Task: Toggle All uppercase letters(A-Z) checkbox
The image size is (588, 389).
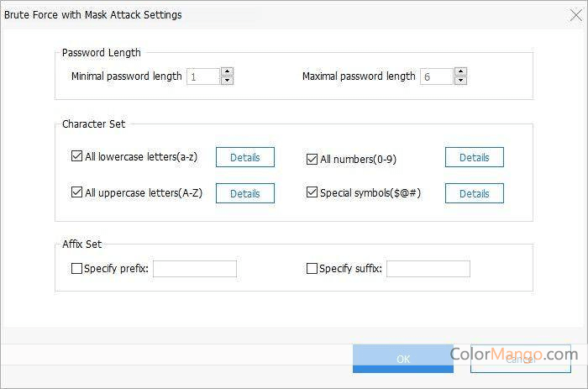Action: 77,192
